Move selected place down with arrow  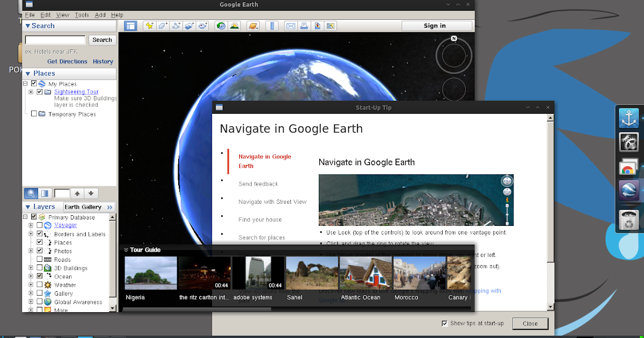click(91, 193)
